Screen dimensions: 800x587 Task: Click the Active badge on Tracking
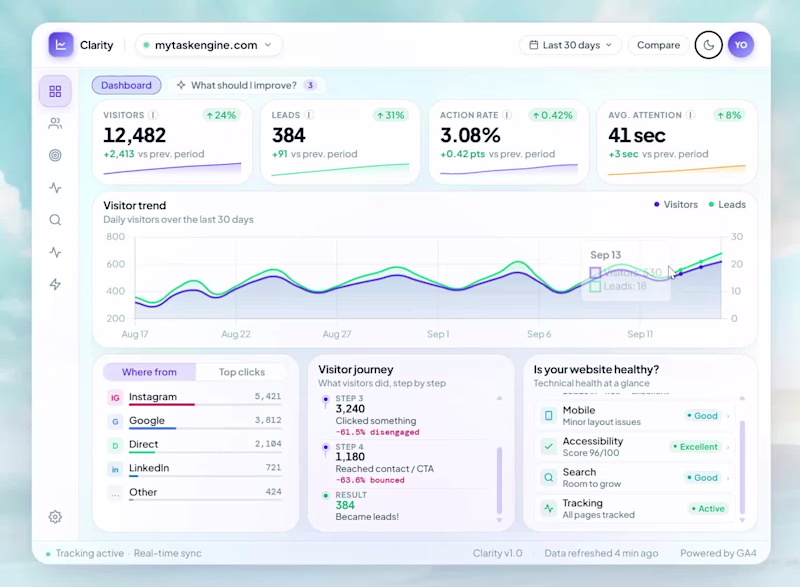(x=708, y=508)
